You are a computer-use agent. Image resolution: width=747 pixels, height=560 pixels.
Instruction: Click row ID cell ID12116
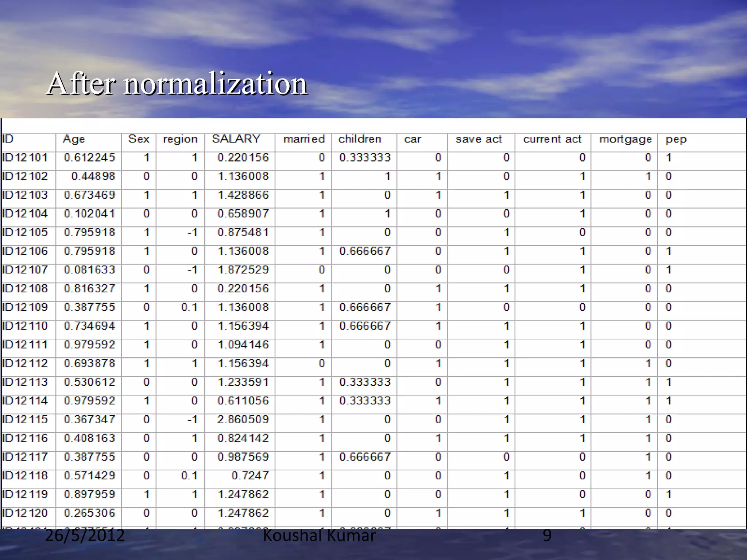coord(25,438)
